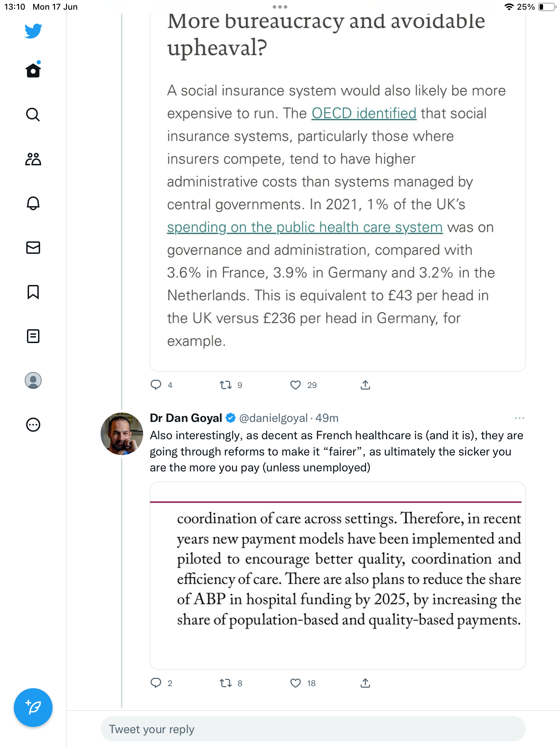Viewport: 560px width, 747px height.
Task: Open the profile avatar in sidebar
Action: click(33, 380)
